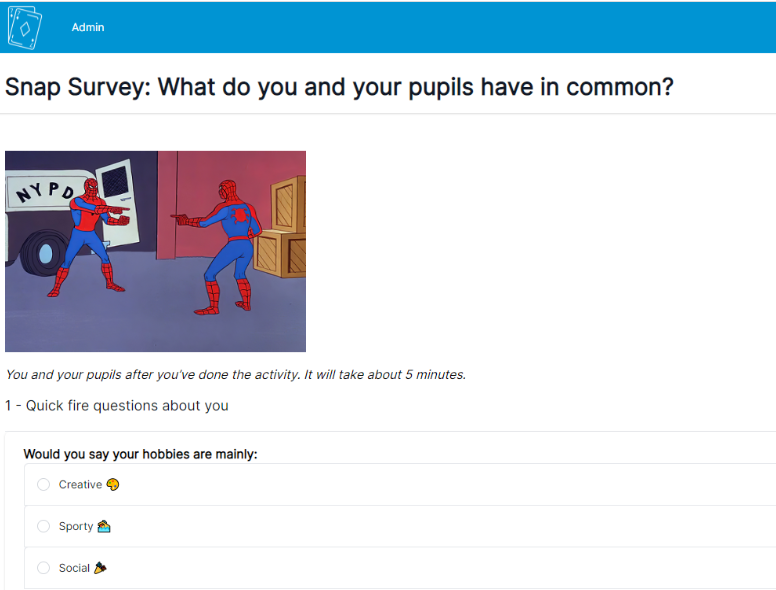Choose the Sporty option label text
The image size is (776, 590).
point(76,526)
